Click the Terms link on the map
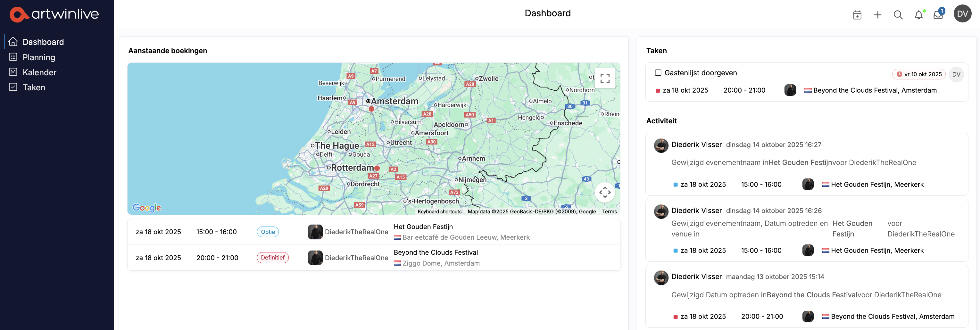980x330 pixels. (x=609, y=212)
